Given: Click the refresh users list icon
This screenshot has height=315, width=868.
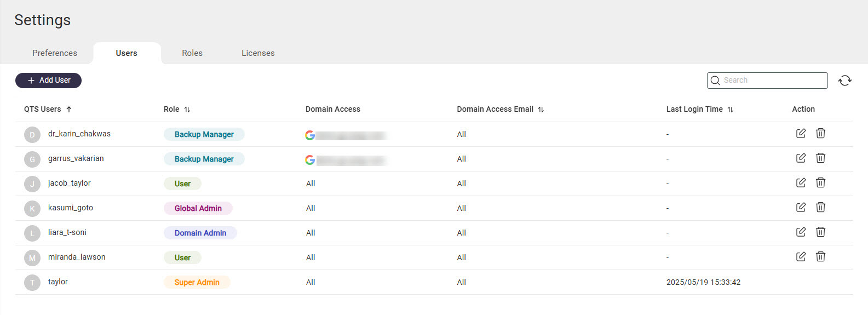Looking at the screenshot, I should point(844,81).
